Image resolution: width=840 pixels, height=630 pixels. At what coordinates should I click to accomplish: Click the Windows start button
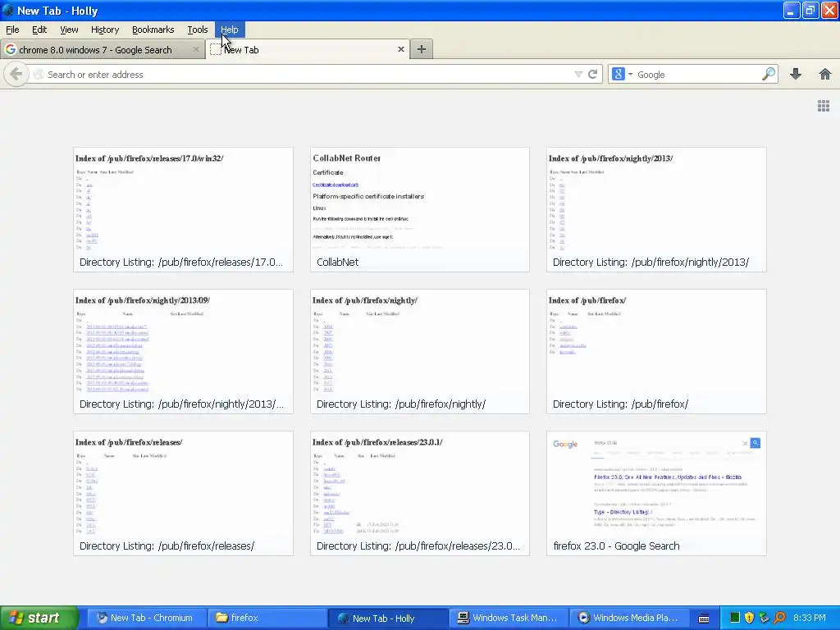pyautogui.click(x=39, y=618)
